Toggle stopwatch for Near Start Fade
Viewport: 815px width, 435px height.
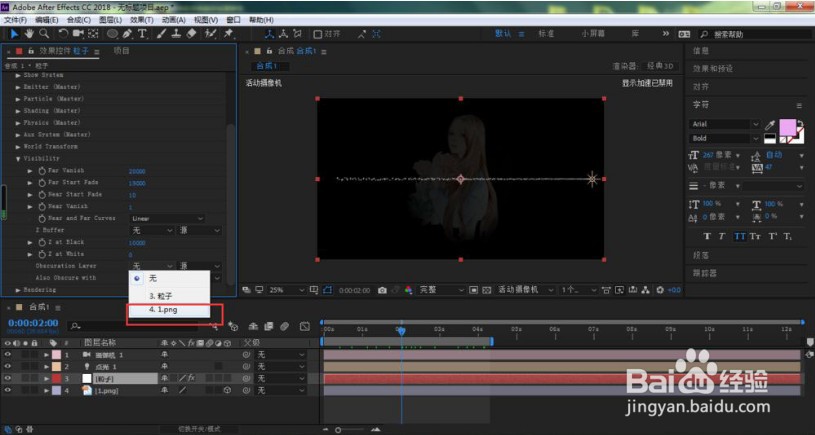pyautogui.click(x=42, y=195)
